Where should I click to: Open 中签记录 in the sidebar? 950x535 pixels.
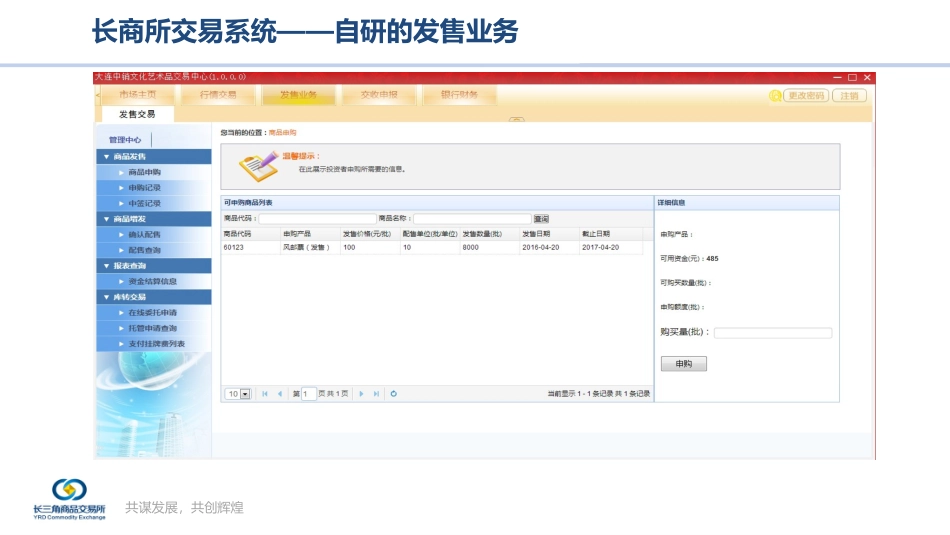point(154,204)
